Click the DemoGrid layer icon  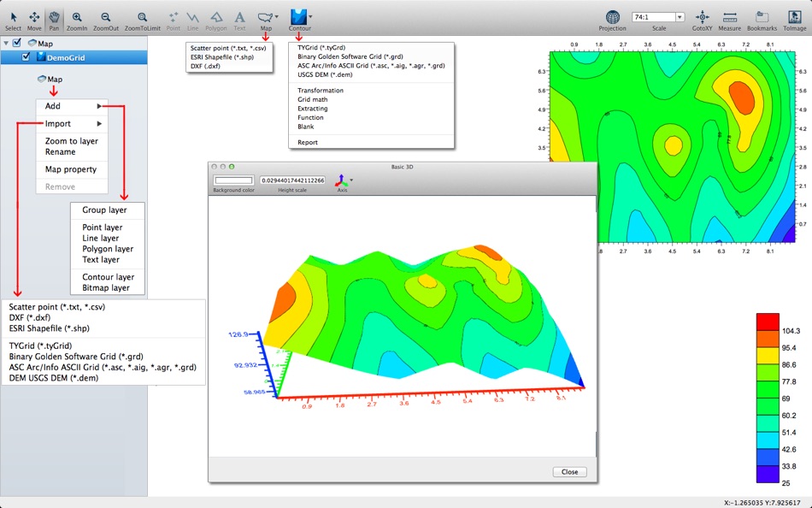[x=41, y=57]
